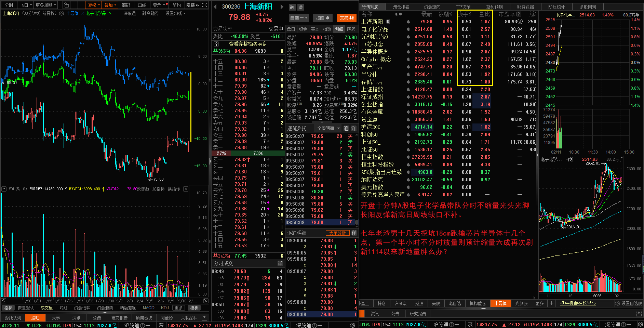Switch to the 资金 tab in quote panel
Viewport: 644px width, 328px height.
[303, 29]
